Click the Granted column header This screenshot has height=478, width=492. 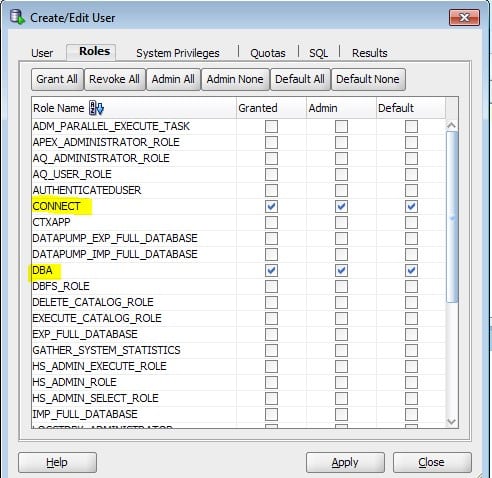coord(271,108)
